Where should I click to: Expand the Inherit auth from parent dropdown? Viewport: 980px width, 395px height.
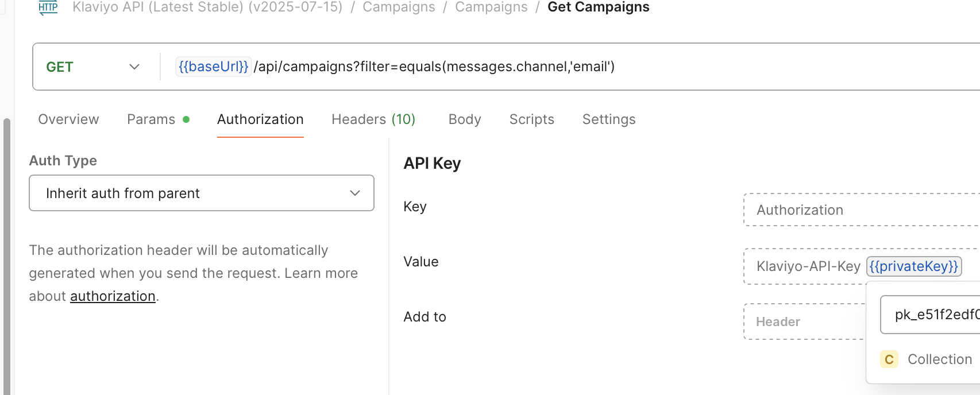tap(202, 193)
